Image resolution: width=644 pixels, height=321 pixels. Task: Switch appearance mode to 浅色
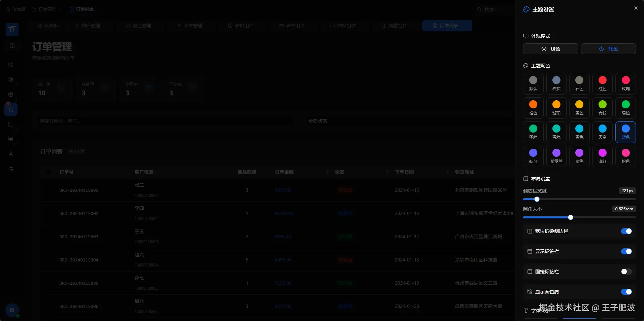[x=551, y=49]
